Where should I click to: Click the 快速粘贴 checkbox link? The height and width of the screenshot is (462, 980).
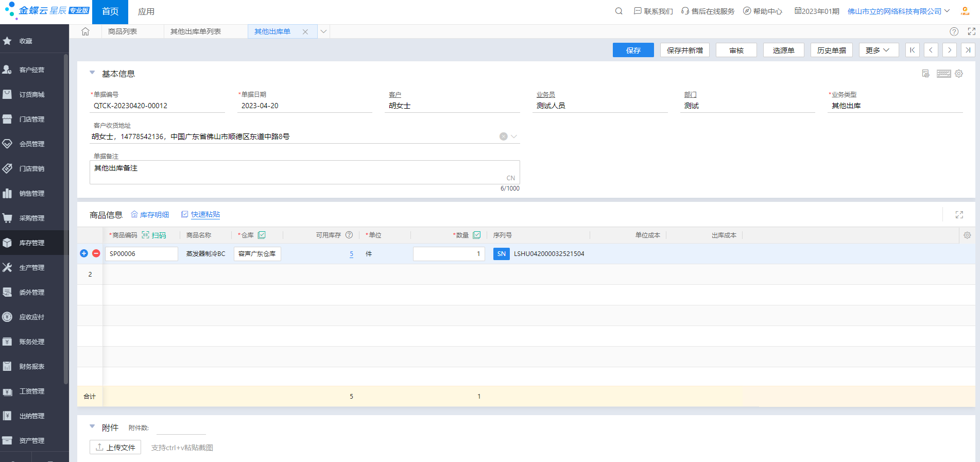pos(200,214)
